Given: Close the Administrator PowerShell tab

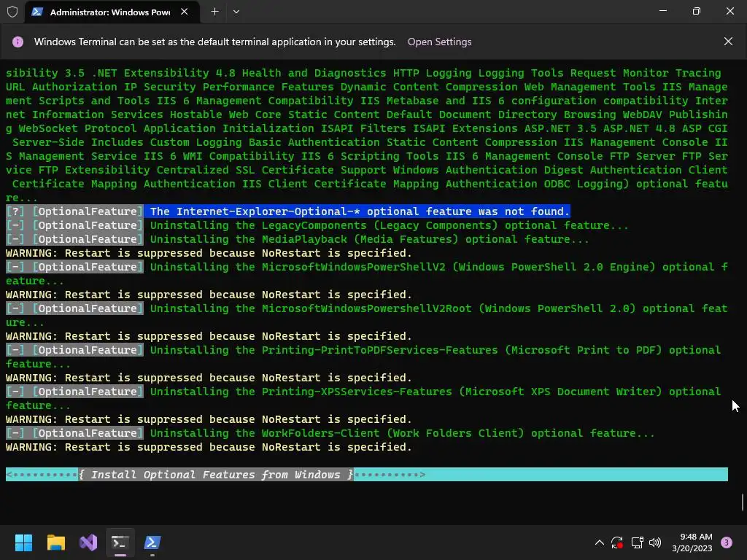Looking at the screenshot, I should coord(185,12).
